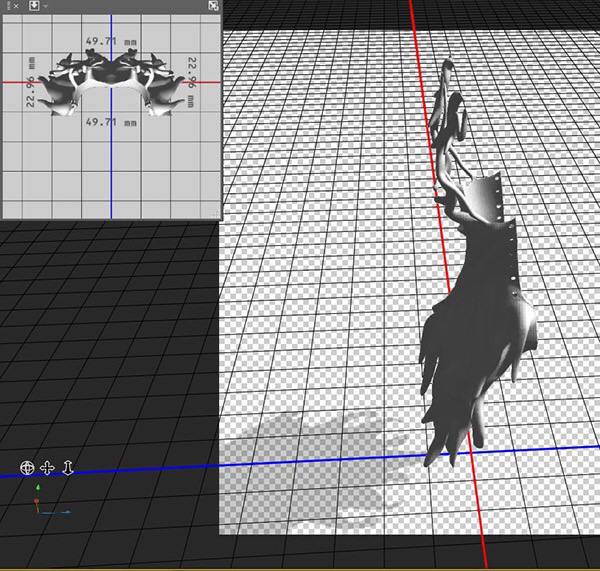
Task: Click the model thumbnail in the top view
Action: (x=111, y=83)
